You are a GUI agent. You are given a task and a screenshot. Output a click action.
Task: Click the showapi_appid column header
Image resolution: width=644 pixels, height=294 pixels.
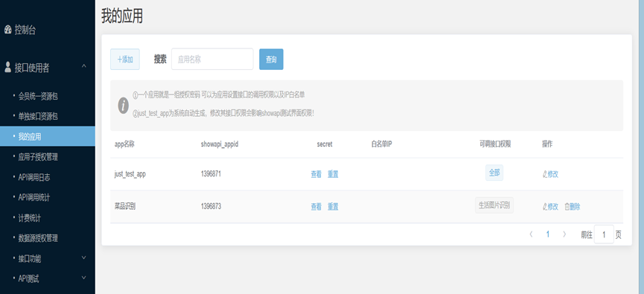[x=220, y=144]
